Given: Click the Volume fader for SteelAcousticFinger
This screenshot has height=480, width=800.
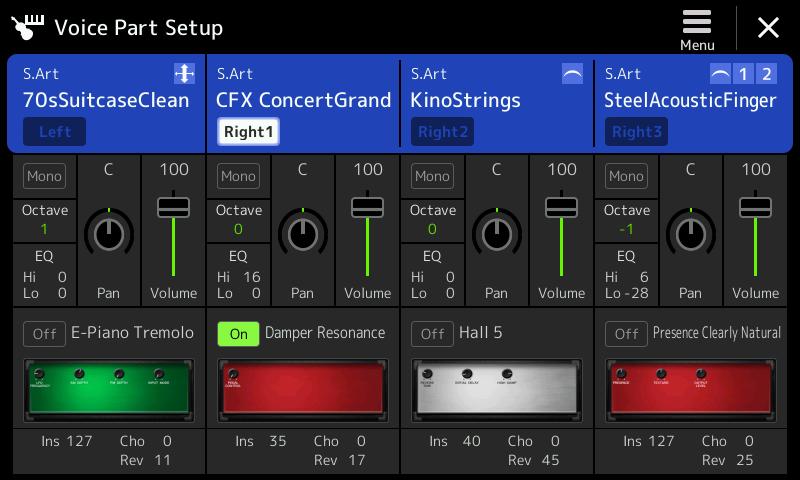Looking at the screenshot, I should [755, 208].
